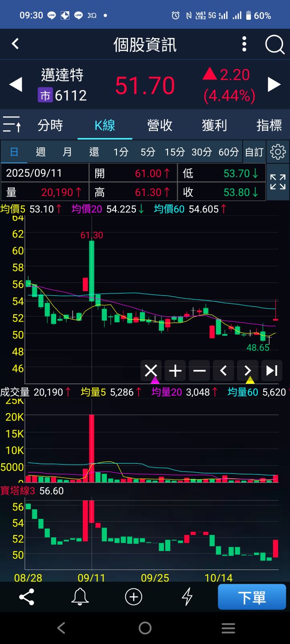Move crosshair left one candle
Image resolution: width=290 pixels, height=644 pixels.
pyautogui.click(x=223, y=371)
